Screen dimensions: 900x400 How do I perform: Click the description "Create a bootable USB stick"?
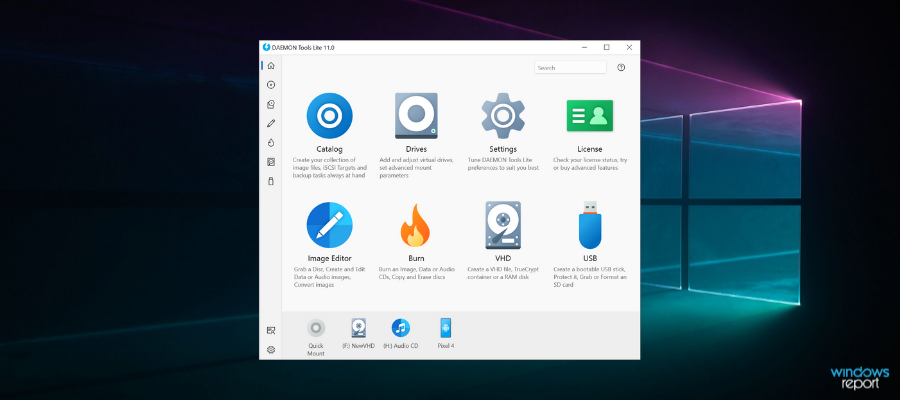(589, 277)
